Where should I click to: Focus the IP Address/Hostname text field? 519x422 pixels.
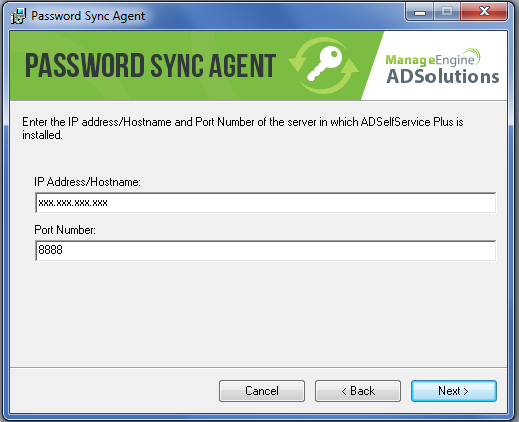point(266,202)
